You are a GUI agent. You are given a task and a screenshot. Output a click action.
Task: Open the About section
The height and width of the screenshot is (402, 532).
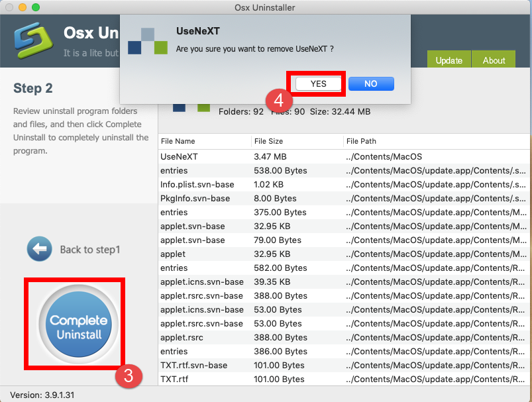(493, 60)
